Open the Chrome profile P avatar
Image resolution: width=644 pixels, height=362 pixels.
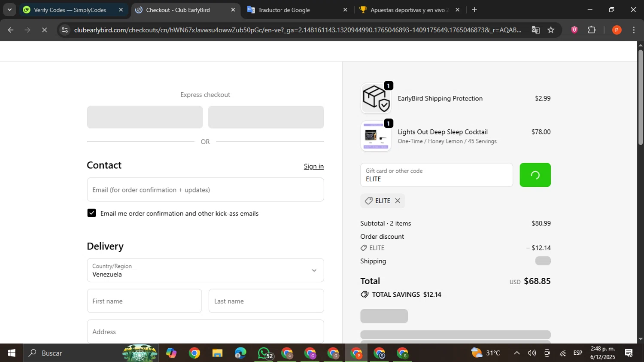(x=617, y=30)
